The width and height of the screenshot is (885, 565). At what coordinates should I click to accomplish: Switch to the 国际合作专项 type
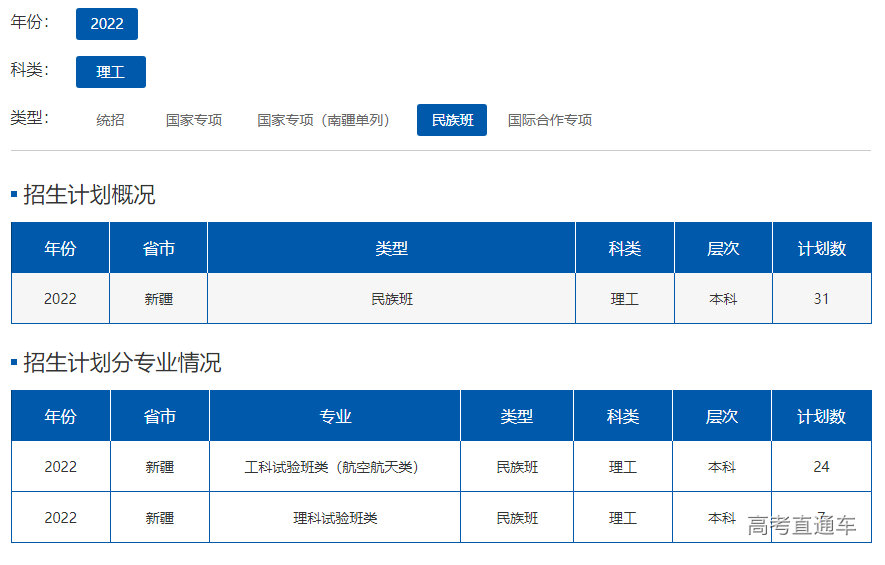[550, 120]
